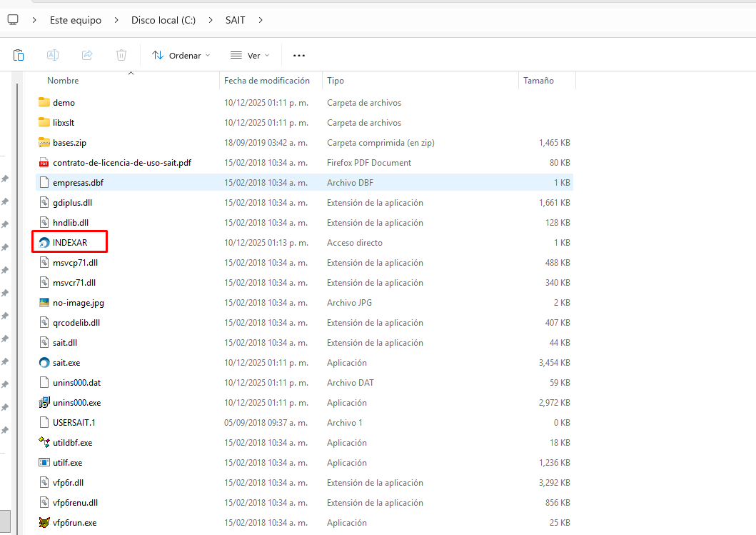
Task: Select the demo folder
Action: click(x=64, y=103)
